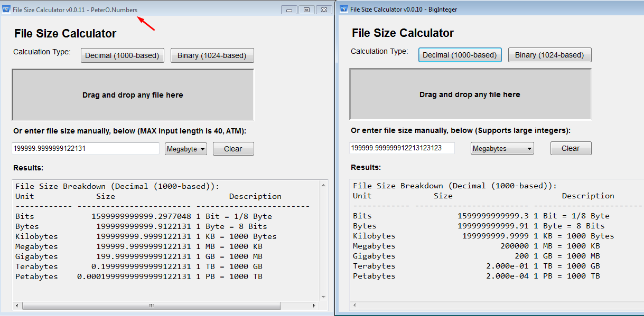644x316 pixels.
Task: Click the app icon in the v0.0.10 BigInteger title bar
Action: click(x=343, y=9)
